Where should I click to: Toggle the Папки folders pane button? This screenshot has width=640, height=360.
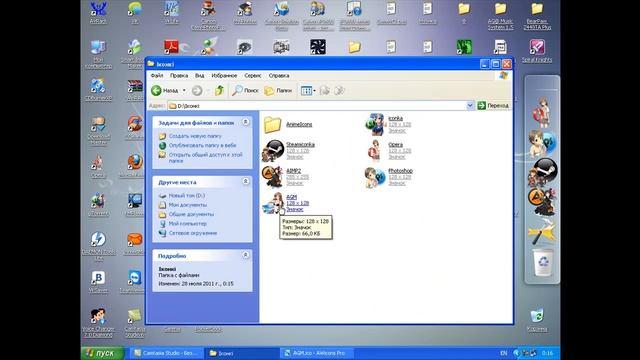(278, 90)
